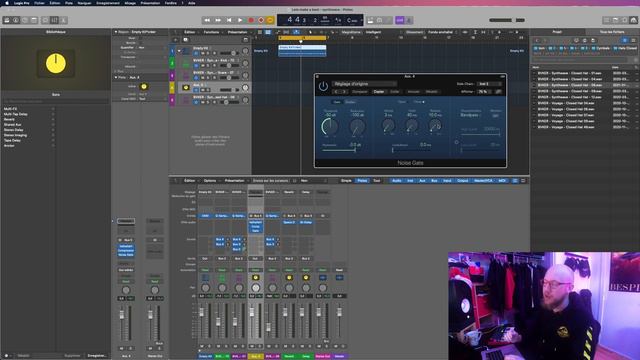The width and height of the screenshot is (640, 360).
Task: Toggle the MIDI channel filter in mixer
Action: 502,180
